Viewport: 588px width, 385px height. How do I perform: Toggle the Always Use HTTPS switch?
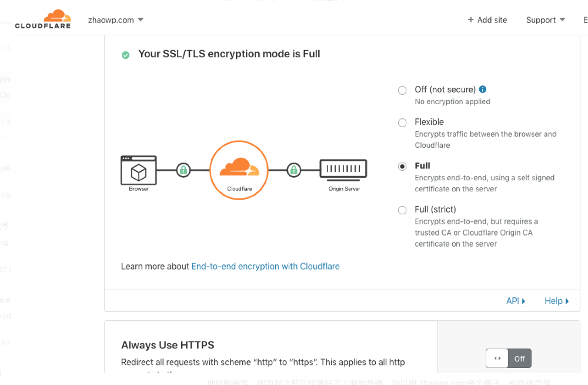(x=509, y=359)
